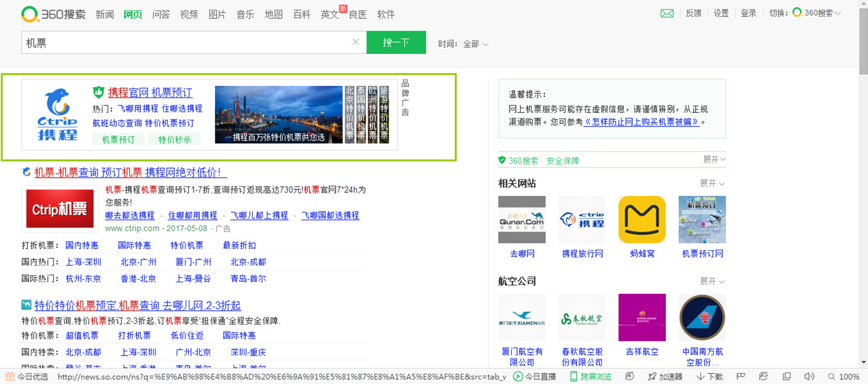This screenshot has height=384, width=868.
Task: Open the 蚂蜂窝 yellow site icon
Action: pos(642,220)
